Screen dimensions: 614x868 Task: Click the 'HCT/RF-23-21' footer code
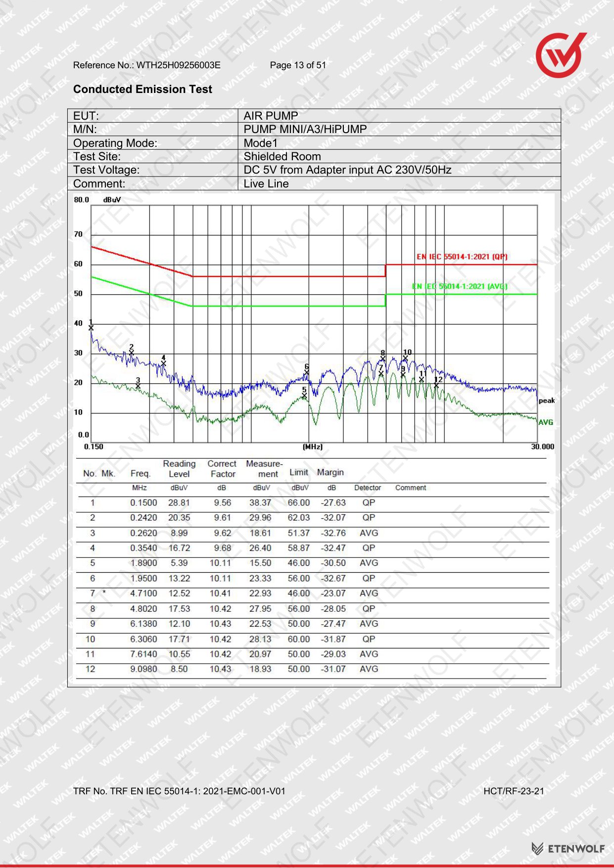tap(514, 791)
